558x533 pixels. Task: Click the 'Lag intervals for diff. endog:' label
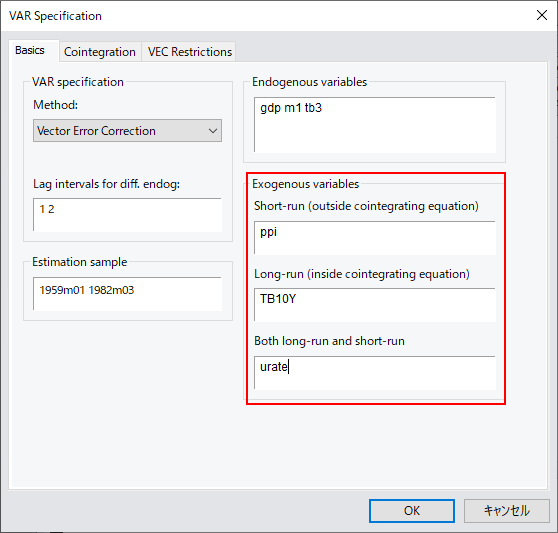coord(106,184)
